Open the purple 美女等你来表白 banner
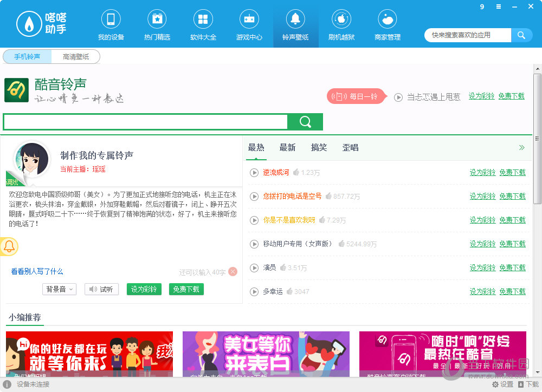The width and height of the screenshot is (542, 392). [x=266, y=354]
